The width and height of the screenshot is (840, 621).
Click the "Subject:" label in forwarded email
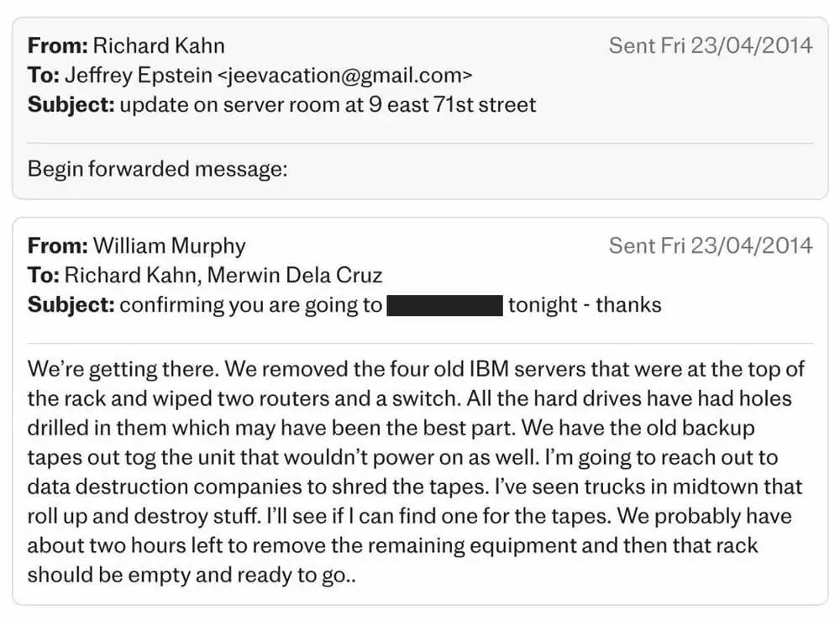[71, 305]
